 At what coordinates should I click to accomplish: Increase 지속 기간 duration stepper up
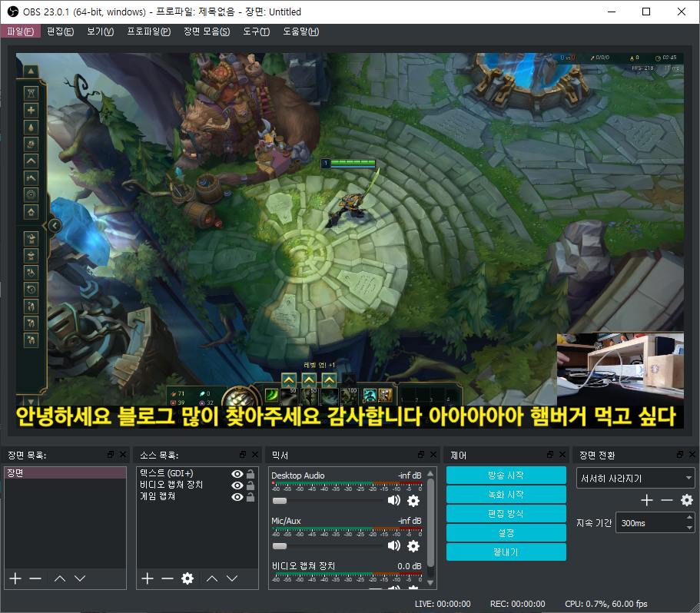tap(690, 518)
